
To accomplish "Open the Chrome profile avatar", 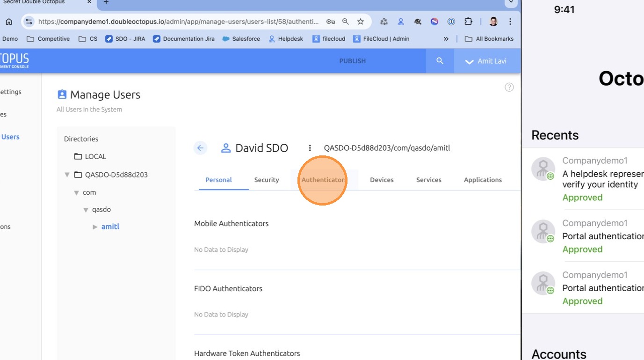I will (493, 22).
